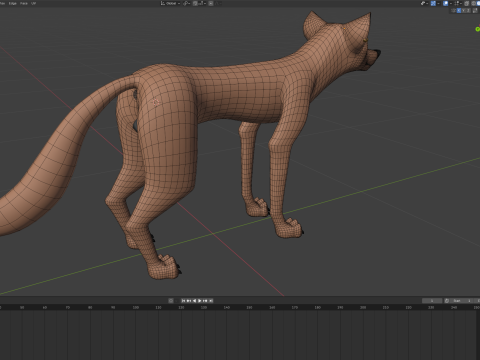The image size is (480, 360).
Task: Open mesh edit mode overlays icon
Action: 457,3
